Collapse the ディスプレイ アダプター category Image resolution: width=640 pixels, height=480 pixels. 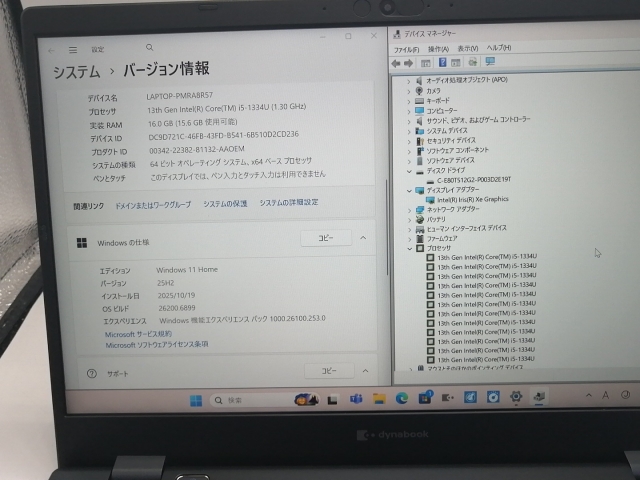pos(409,191)
